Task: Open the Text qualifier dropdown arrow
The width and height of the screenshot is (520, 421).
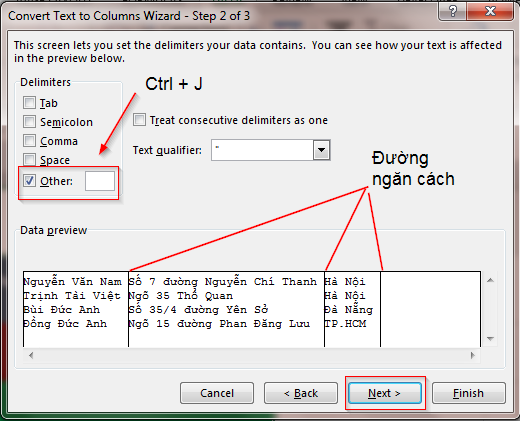Action: click(321, 150)
